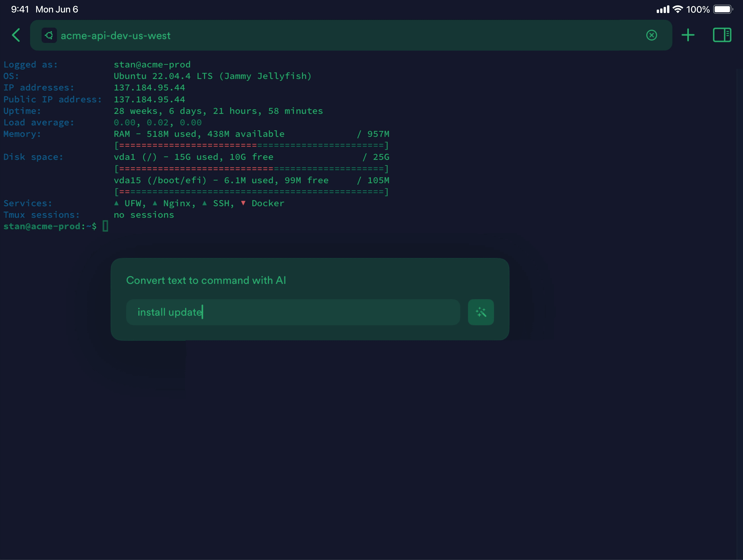Viewport: 743px width, 560px height.
Task: Click the cellular signal bars
Action: pos(663,9)
